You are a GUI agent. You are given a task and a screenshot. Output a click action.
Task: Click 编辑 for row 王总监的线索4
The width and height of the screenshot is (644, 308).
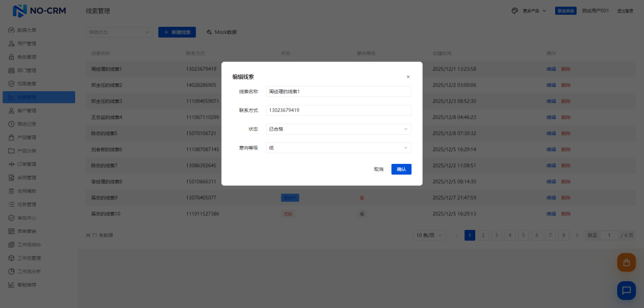pos(551,117)
